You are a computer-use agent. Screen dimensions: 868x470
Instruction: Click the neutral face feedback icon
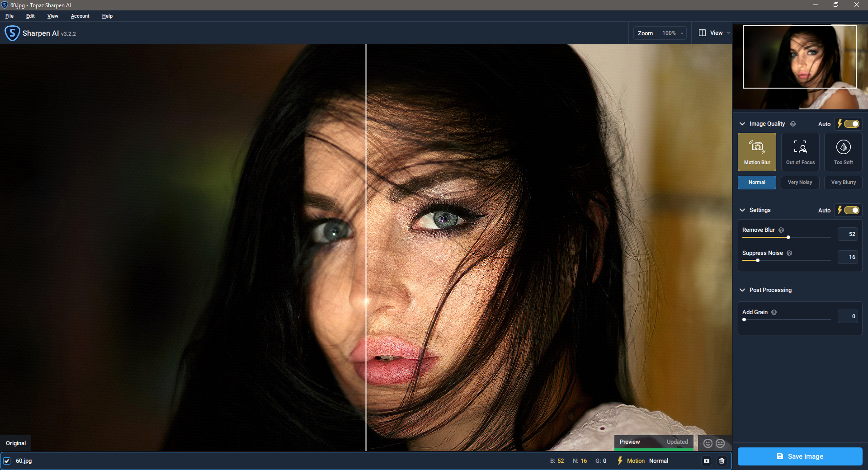click(720, 443)
